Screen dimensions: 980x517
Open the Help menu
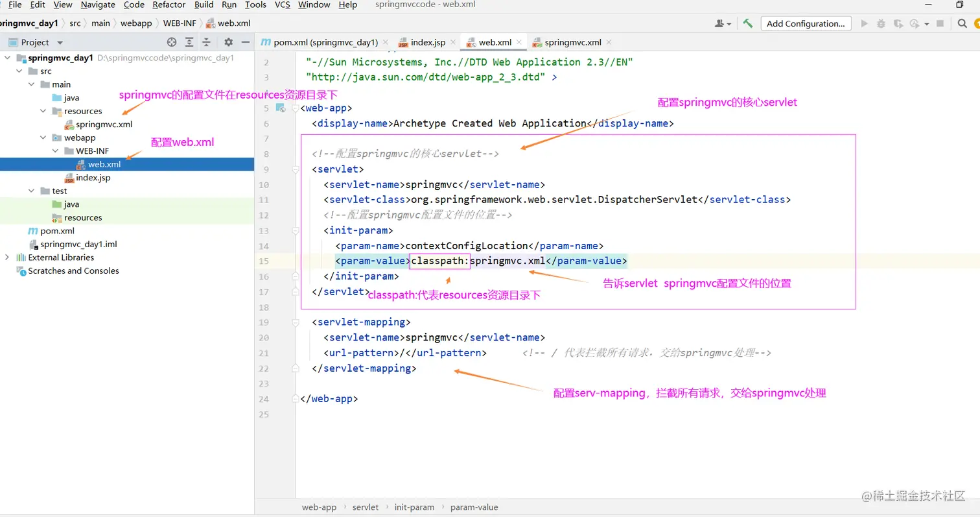(348, 5)
